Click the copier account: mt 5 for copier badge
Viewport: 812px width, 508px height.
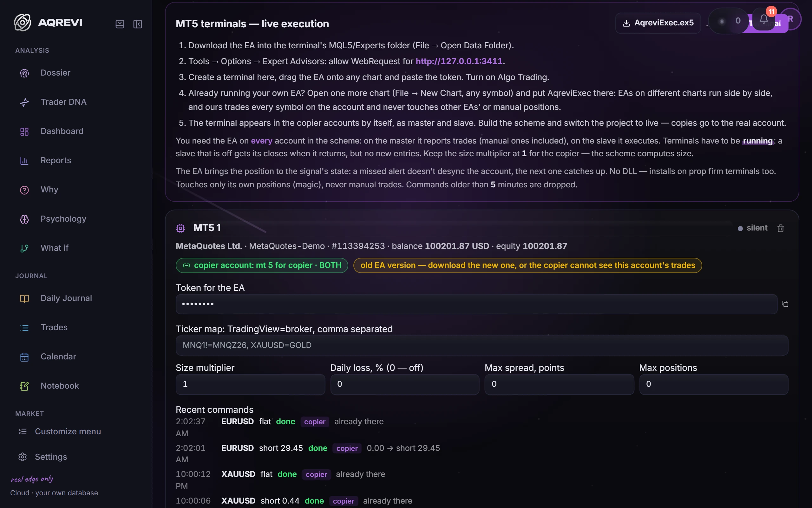click(262, 265)
